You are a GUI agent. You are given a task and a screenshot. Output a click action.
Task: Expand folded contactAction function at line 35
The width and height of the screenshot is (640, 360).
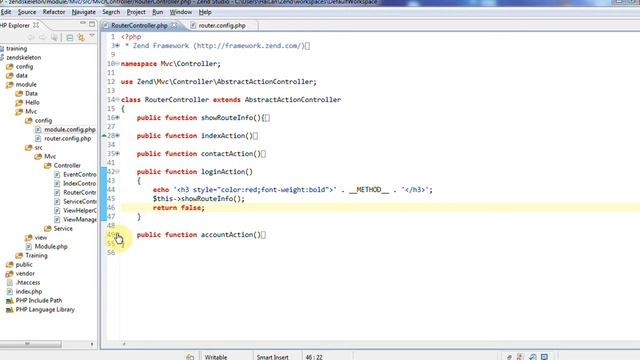tap(118, 153)
